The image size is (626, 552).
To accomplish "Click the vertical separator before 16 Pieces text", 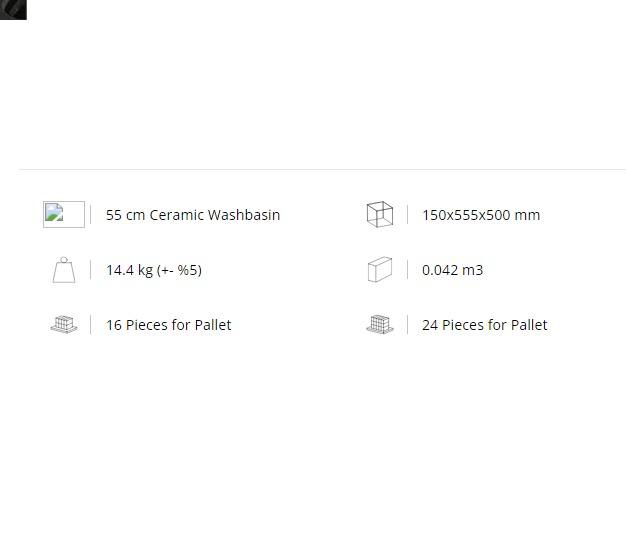I will [x=91, y=324].
